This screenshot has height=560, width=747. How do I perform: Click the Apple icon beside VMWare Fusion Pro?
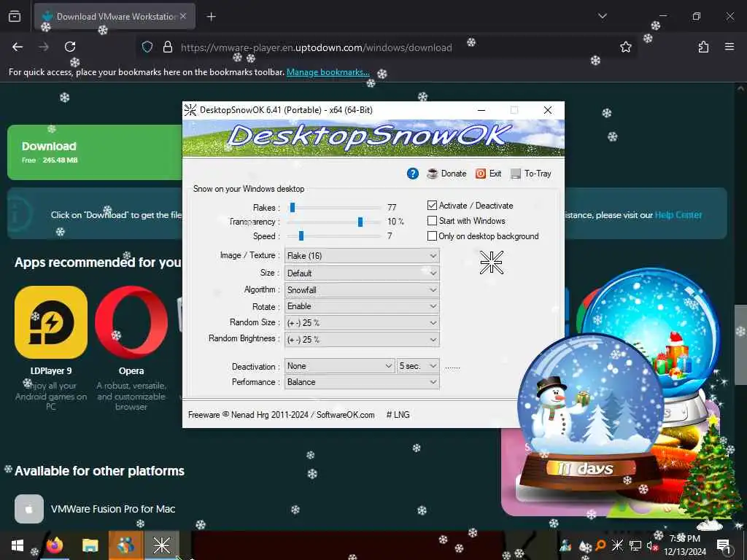(29, 509)
